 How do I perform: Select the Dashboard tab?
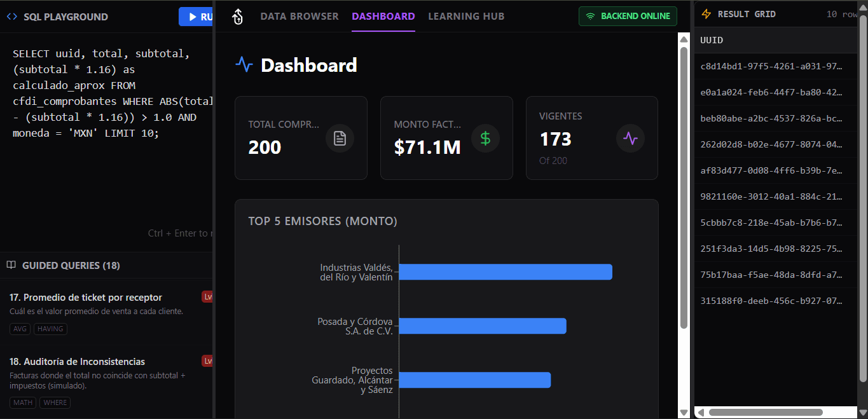point(383,17)
